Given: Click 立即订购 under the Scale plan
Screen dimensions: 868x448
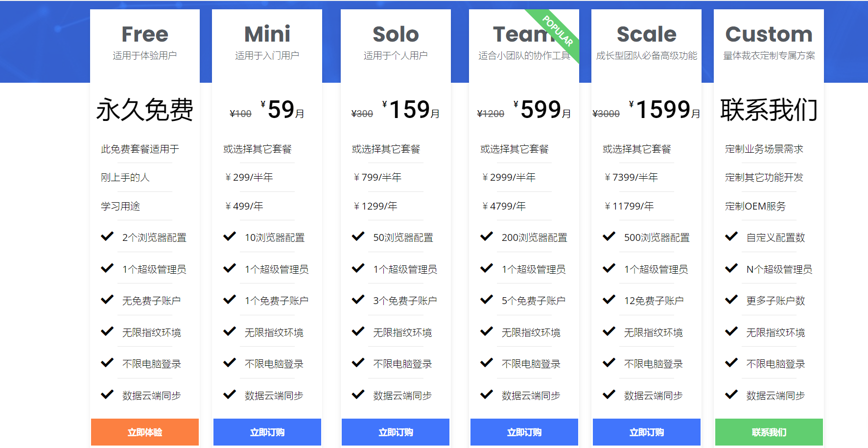Looking at the screenshot, I should pyautogui.click(x=647, y=432).
